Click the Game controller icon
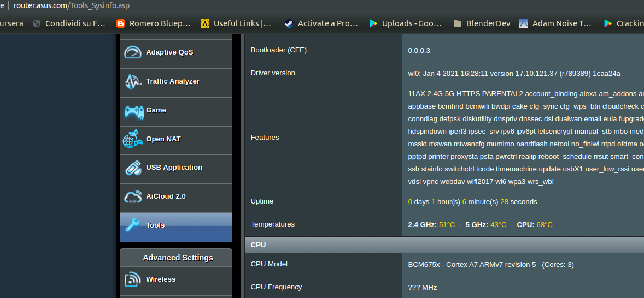Screen dimensions: 644x298 point(133,111)
